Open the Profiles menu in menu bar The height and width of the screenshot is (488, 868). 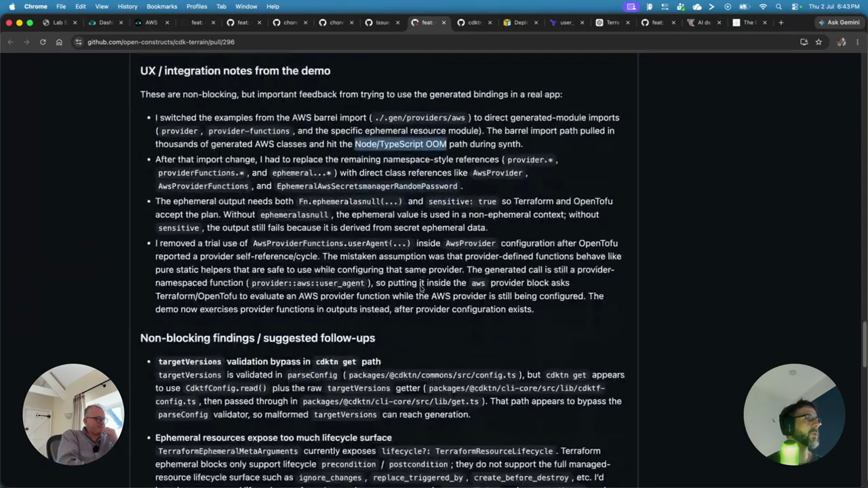click(x=197, y=7)
